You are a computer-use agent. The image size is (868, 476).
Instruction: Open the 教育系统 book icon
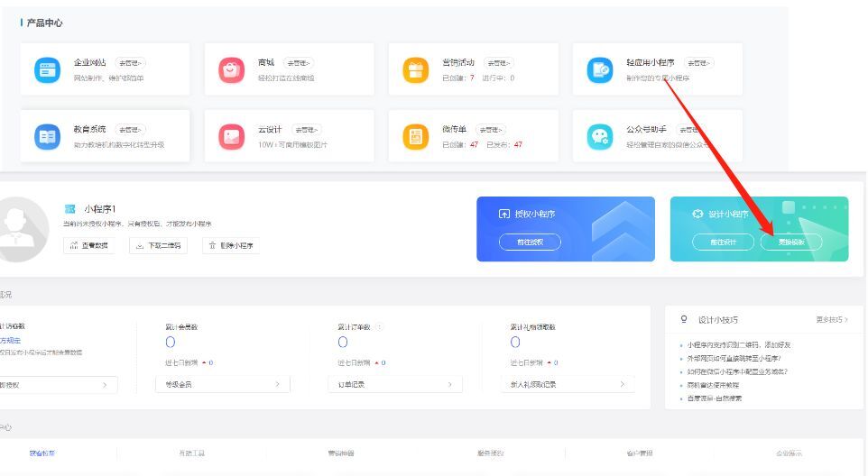point(47,136)
